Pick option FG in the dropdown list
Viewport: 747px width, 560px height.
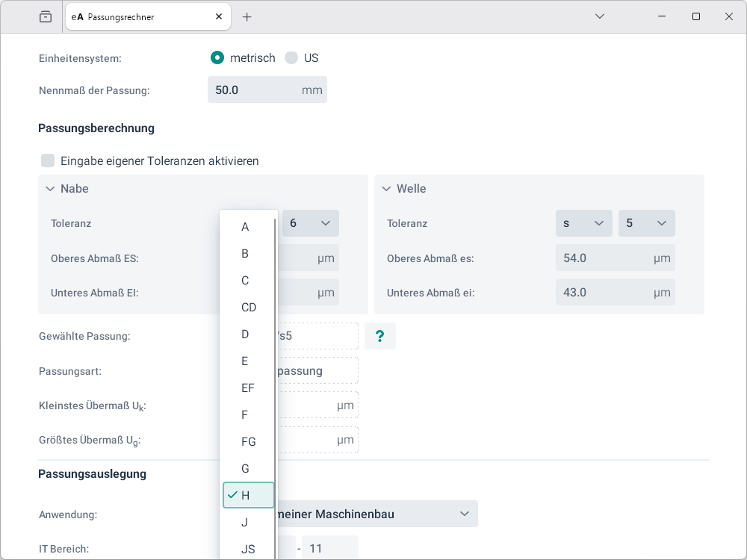coord(248,441)
